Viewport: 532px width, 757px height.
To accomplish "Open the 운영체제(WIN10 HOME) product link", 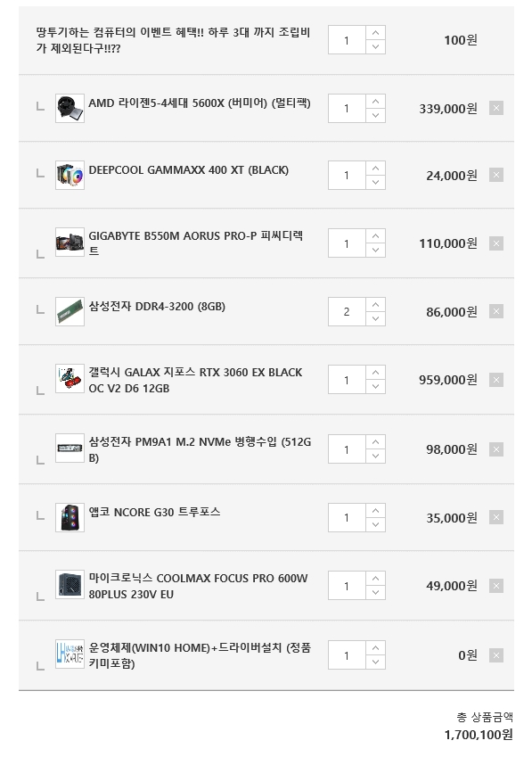I will (200, 655).
